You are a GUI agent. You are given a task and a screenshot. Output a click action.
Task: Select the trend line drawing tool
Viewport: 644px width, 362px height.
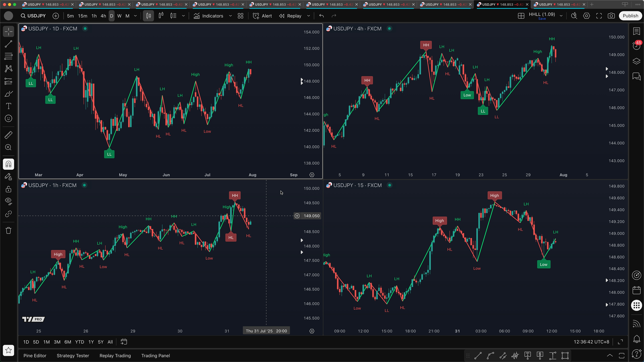[x=9, y=44]
